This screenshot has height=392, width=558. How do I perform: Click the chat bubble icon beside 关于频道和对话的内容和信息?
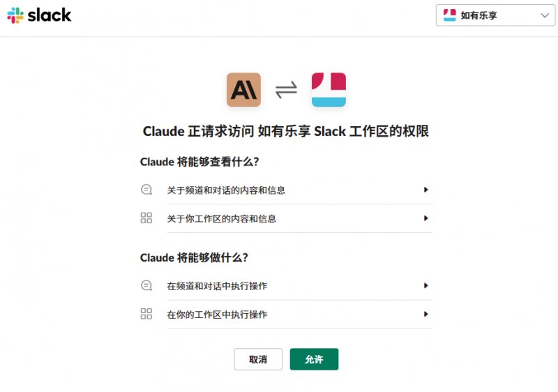[146, 190]
